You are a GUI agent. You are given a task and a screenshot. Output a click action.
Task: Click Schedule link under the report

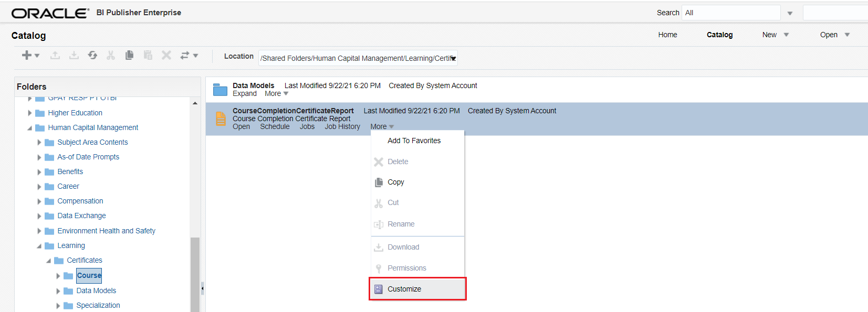[275, 126]
